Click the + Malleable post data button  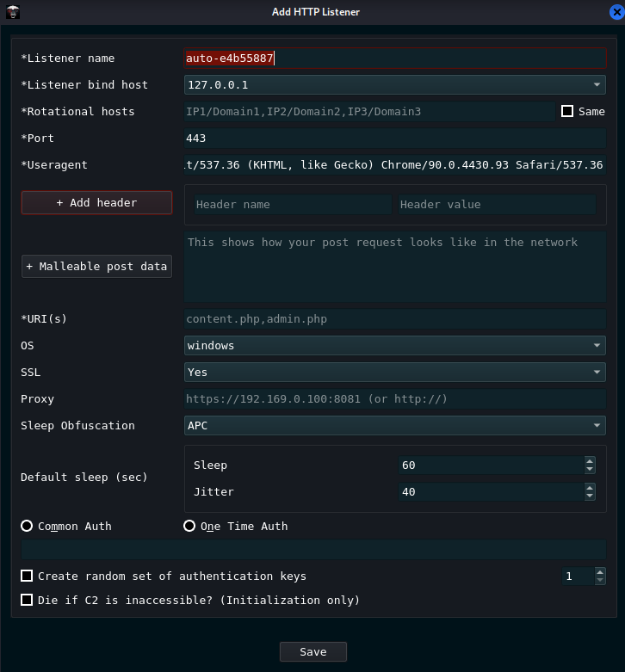pyautogui.click(x=96, y=267)
